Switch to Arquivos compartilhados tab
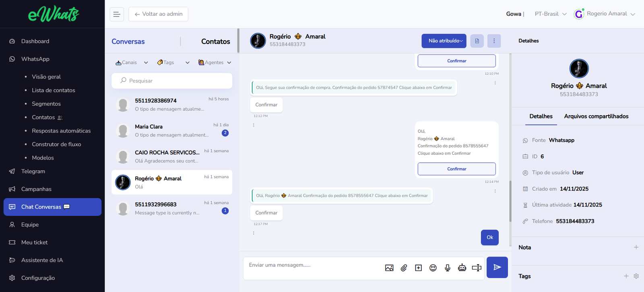 coord(596,116)
